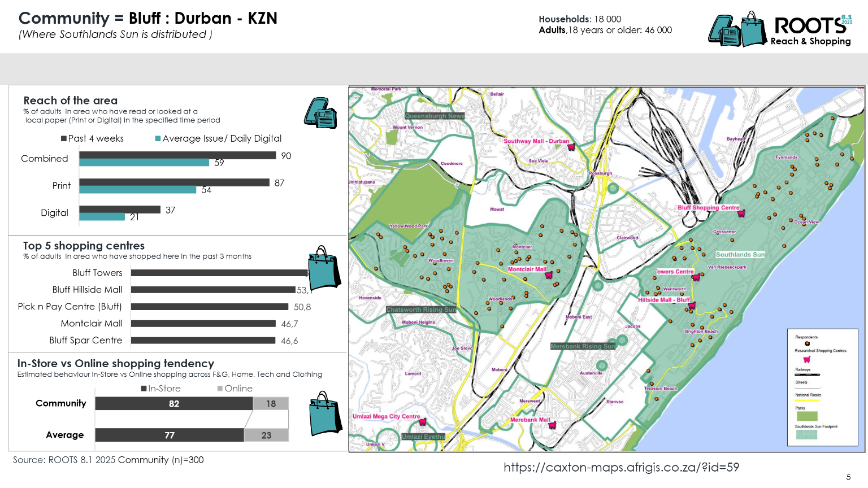Click shopping bag icon beside Top 5 centres

pos(324,267)
